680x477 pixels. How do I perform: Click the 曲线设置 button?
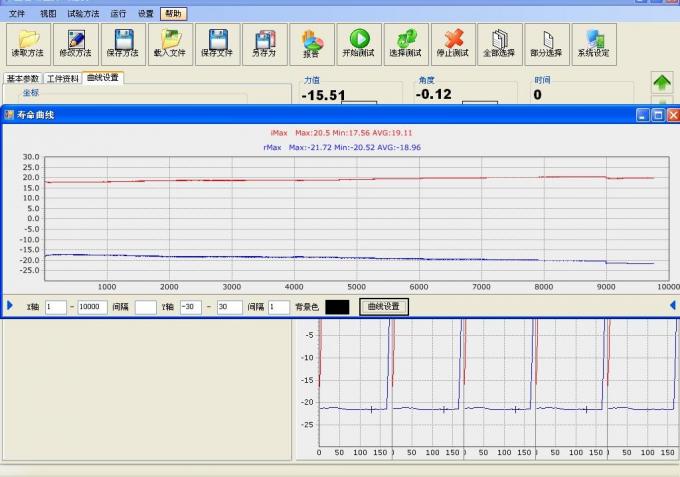pyautogui.click(x=384, y=307)
